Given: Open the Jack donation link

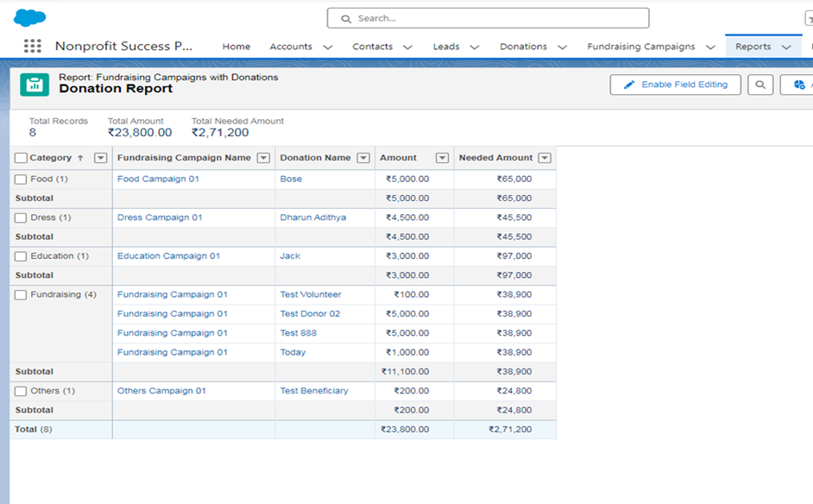Looking at the screenshot, I should [x=290, y=255].
